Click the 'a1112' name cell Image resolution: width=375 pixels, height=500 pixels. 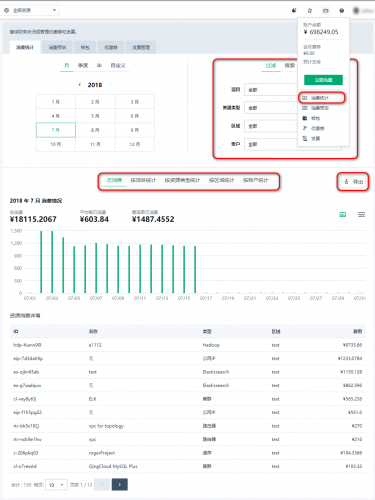pyautogui.click(x=95, y=345)
